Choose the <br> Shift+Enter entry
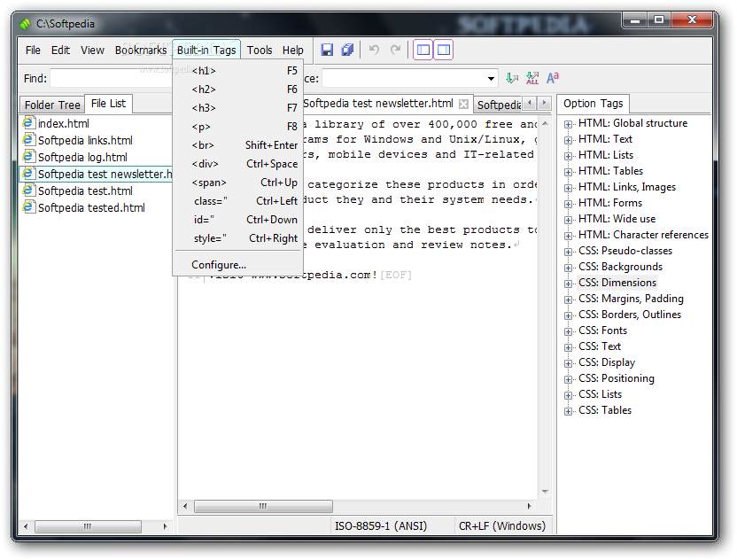The width and height of the screenshot is (737, 560). [237, 145]
